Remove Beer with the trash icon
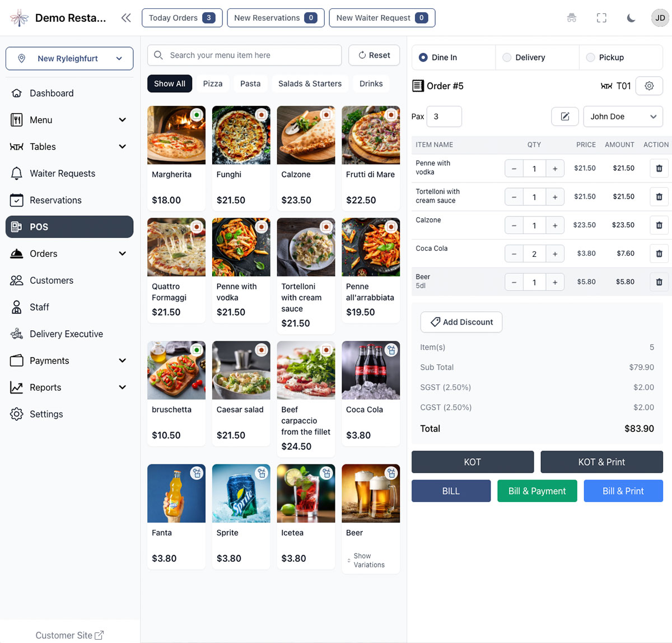This screenshot has height=643, width=672. click(x=659, y=282)
